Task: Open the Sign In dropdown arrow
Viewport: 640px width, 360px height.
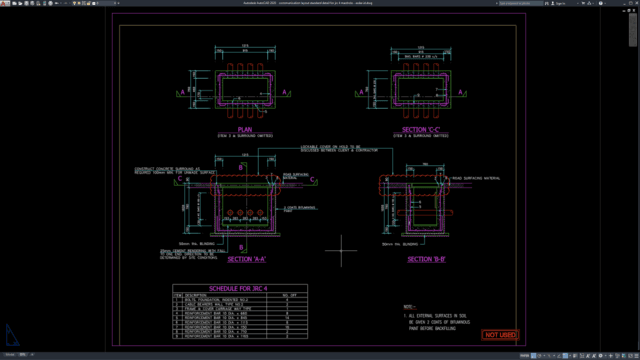Action: pyautogui.click(x=578, y=3)
